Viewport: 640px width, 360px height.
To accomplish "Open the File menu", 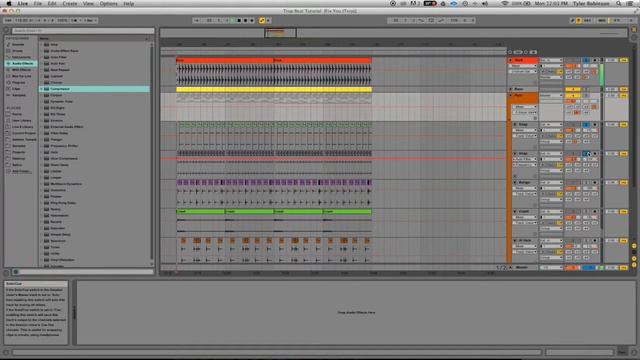I will 38,3.
